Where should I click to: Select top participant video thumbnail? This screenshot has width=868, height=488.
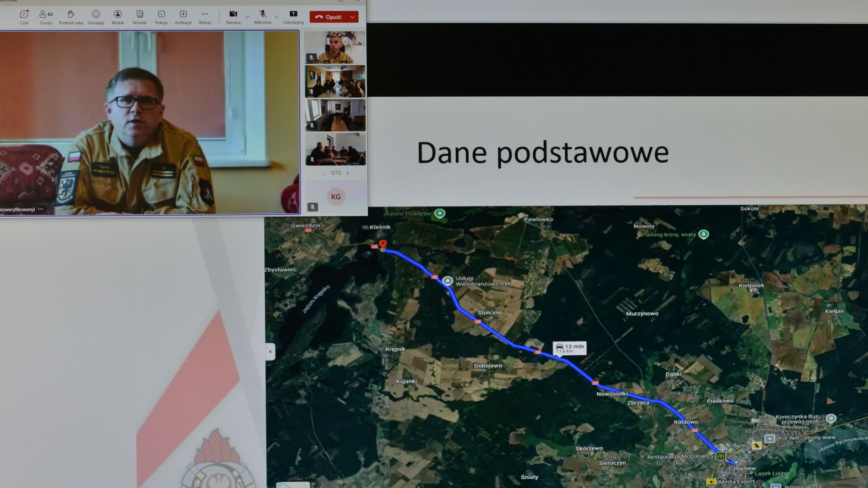coord(335,47)
